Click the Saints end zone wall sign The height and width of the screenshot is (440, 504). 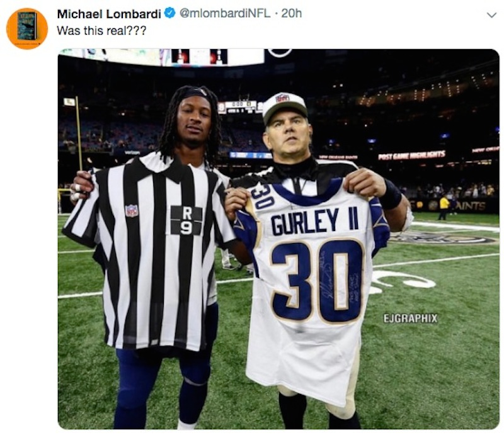(x=470, y=206)
